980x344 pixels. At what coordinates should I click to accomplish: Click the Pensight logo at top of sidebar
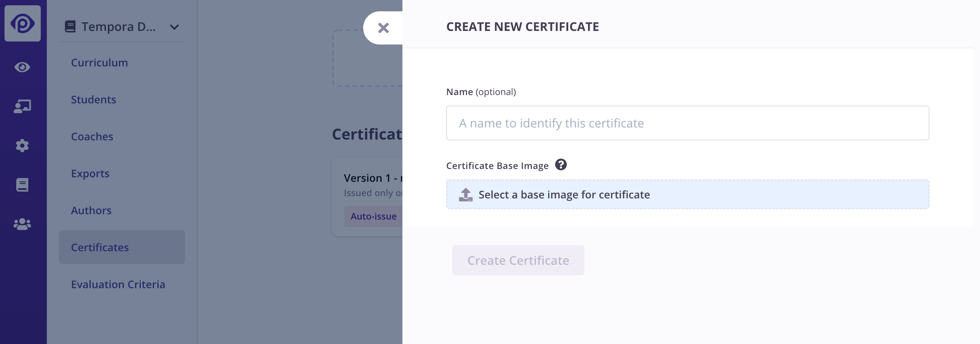(x=22, y=23)
